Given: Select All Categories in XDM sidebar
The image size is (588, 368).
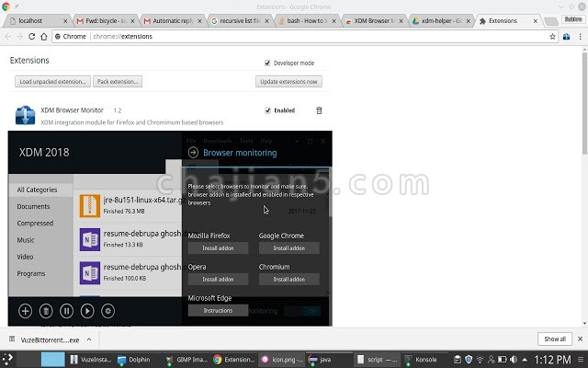Looking at the screenshot, I should point(40,190).
